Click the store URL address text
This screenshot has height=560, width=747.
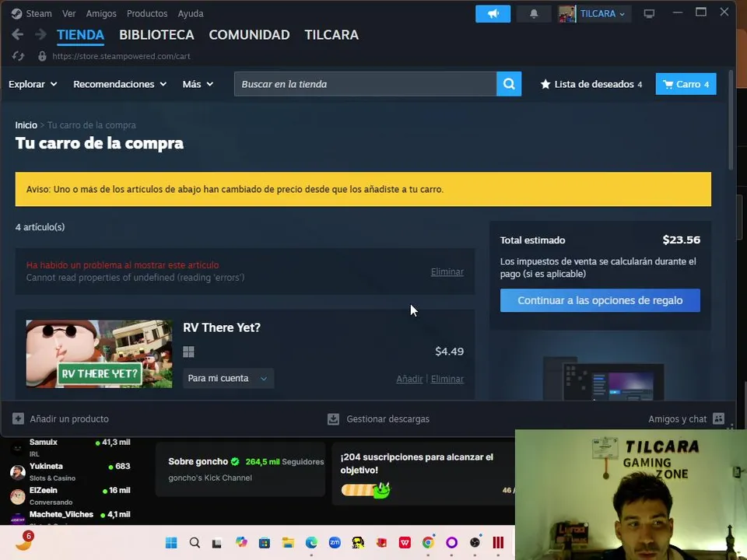coord(121,56)
